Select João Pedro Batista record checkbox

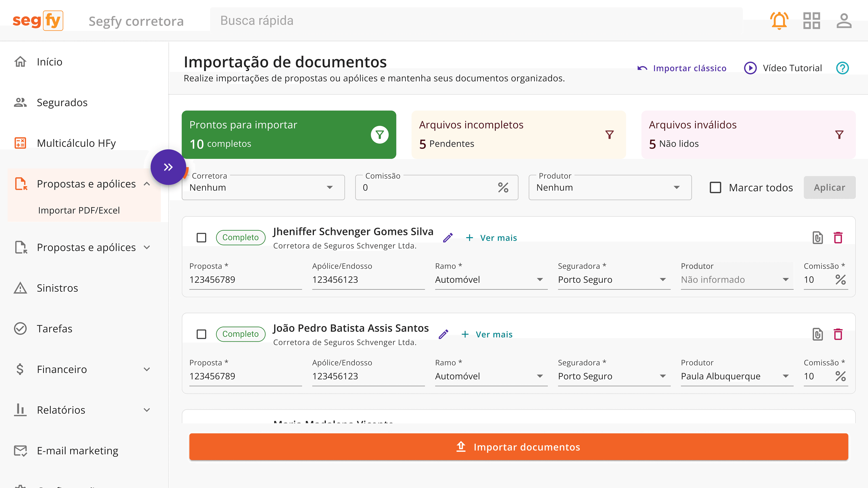(201, 334)
